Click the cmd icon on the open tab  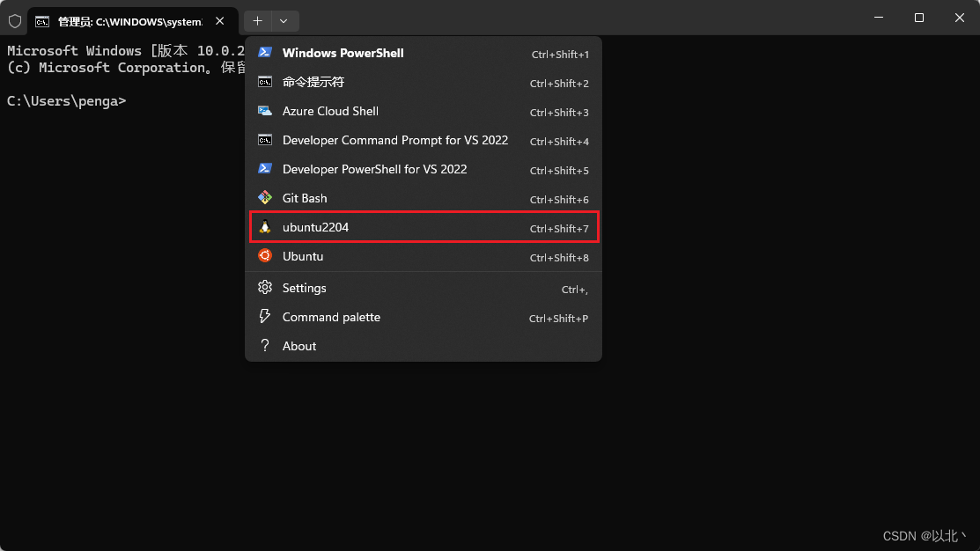(42, 22)
